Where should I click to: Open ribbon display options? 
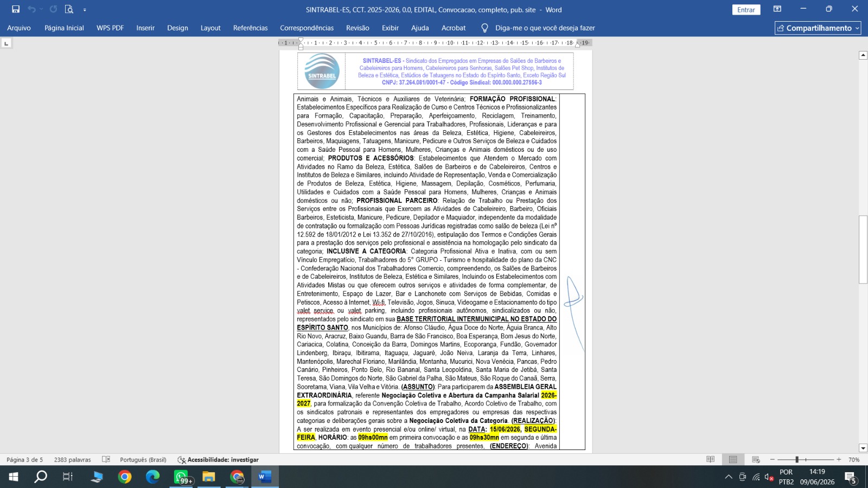(777, 9)
